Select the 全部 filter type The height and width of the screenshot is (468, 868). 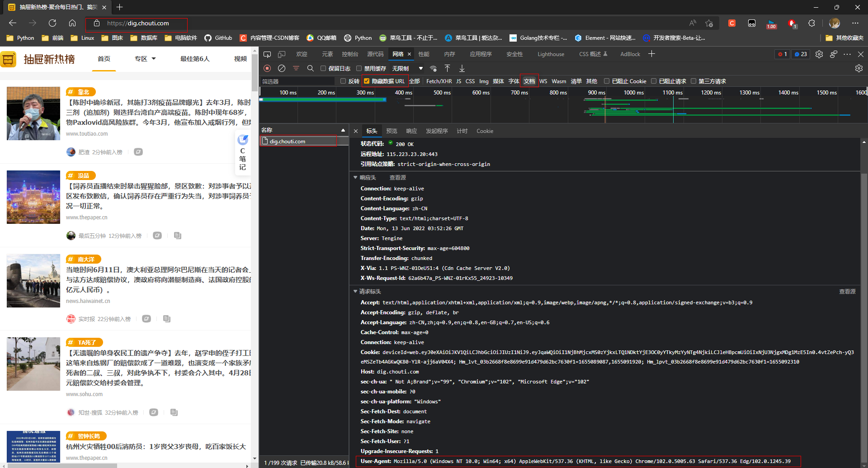pos(414,81)
